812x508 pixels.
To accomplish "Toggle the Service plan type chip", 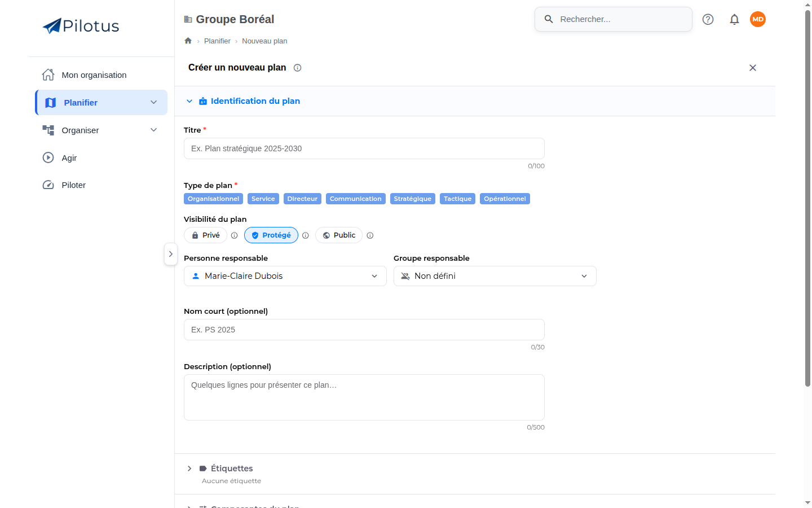I will coord(263,199).
